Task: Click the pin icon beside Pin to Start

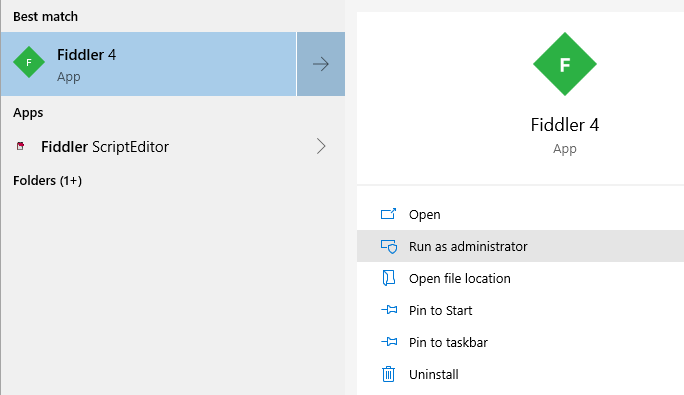Action: click(389, 310)
